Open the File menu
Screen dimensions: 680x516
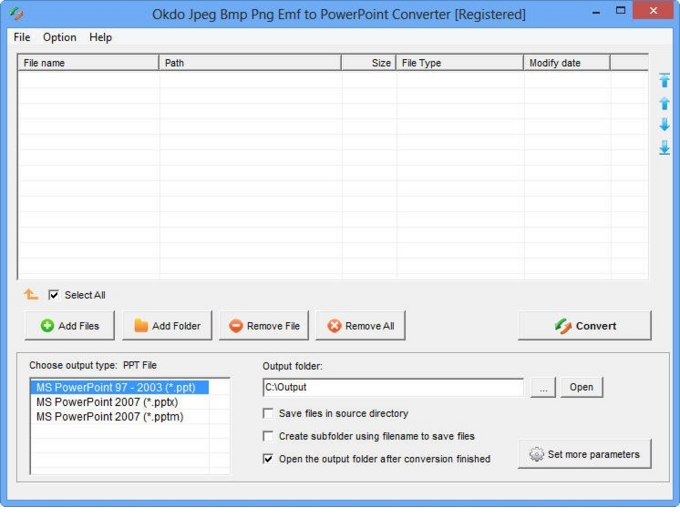22,37
